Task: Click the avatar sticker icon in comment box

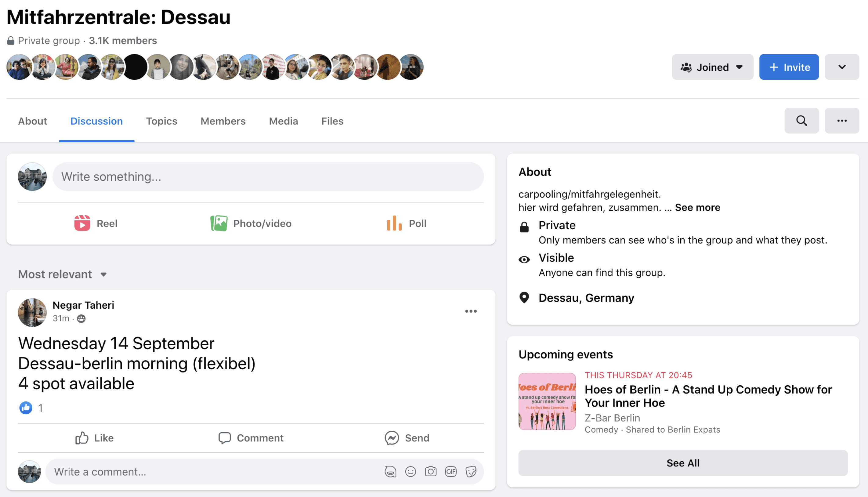Action: click(x=390, y=471)
